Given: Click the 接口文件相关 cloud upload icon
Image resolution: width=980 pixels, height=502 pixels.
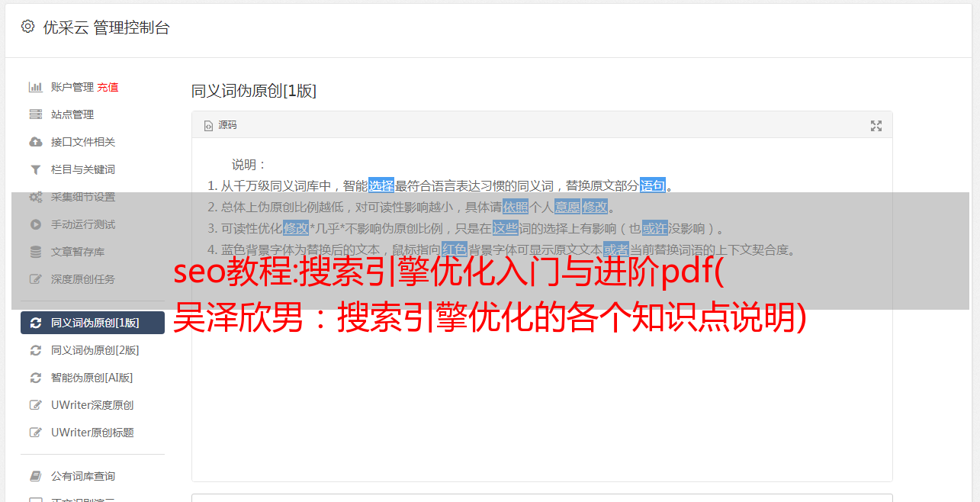Looking at the screenshot, I should click(x=35, y=142).
